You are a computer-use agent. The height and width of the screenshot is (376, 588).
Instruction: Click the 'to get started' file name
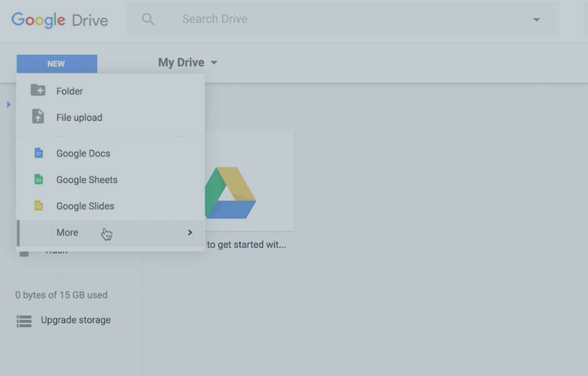[x=246, y=245]
